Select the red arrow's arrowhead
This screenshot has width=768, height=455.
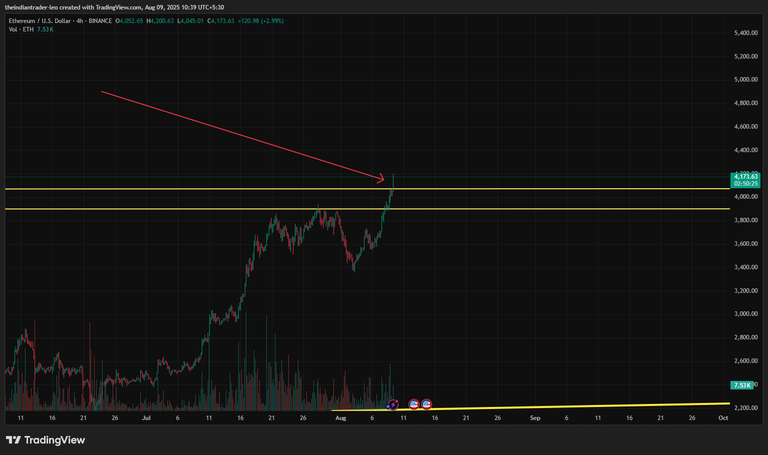380,178
